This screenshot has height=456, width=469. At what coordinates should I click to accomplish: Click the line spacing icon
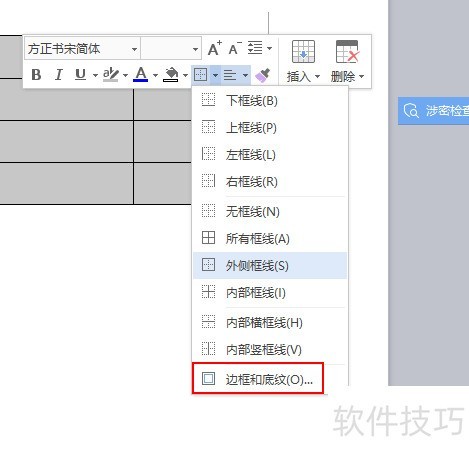(x=255, y=48)
